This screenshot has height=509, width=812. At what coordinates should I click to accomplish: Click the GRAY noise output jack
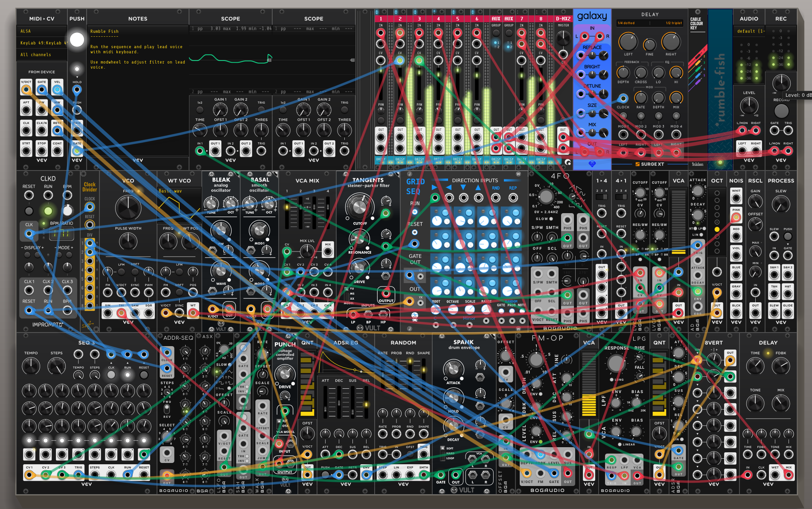[x=736, y=294]
